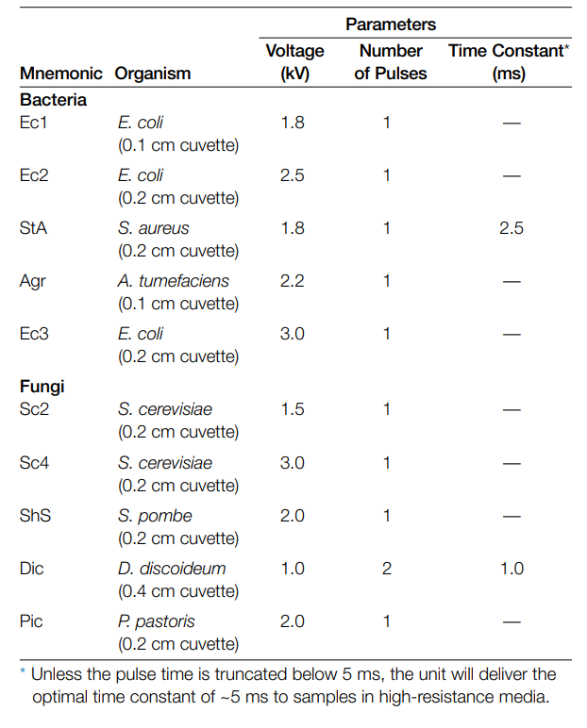Select the Parameters column group header
Image resolution: width=587 pixels, height=728 pixels.
point(391,24)
